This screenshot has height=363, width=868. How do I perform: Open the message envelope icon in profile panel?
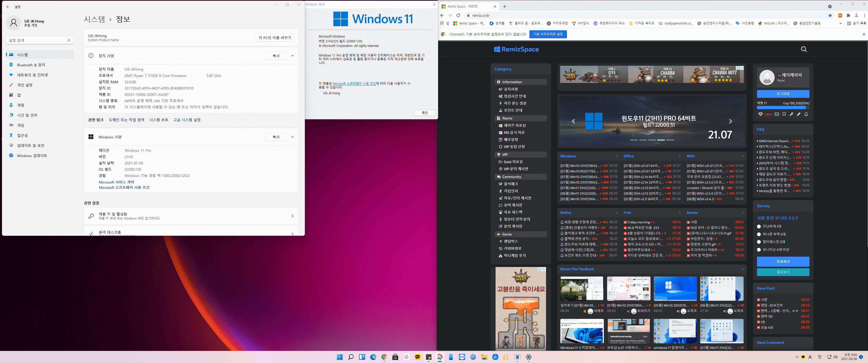777,114
